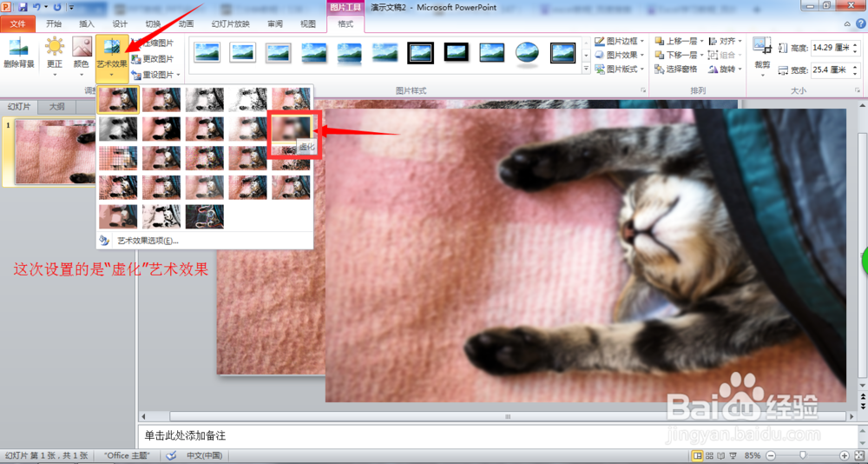Screen dimensions: 868x464
Task: Apply the oval soft-edge picture style
Action: click(x=527, y=53)
